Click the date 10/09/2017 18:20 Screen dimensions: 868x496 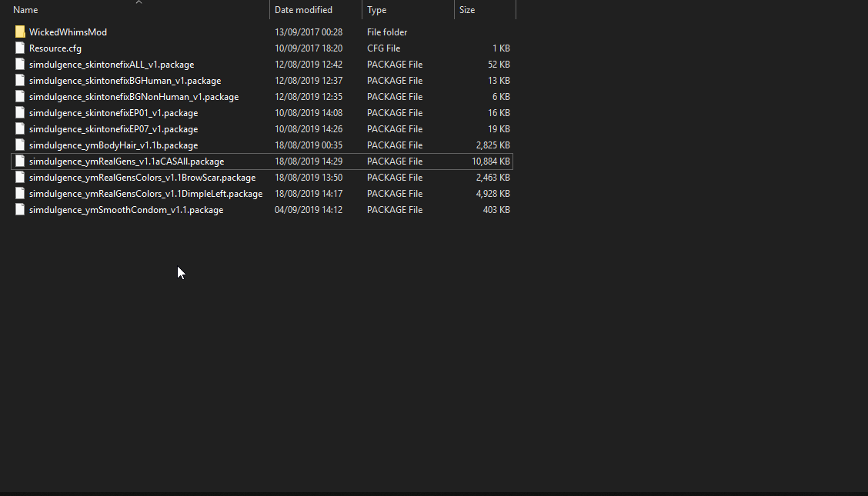pos(309,48)
